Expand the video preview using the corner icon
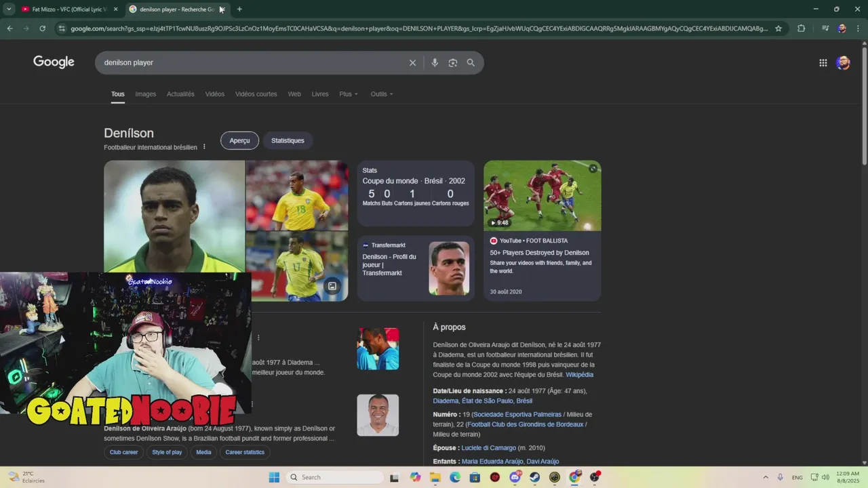This screenshot has height=488, width=868. [x=593, y=169]
